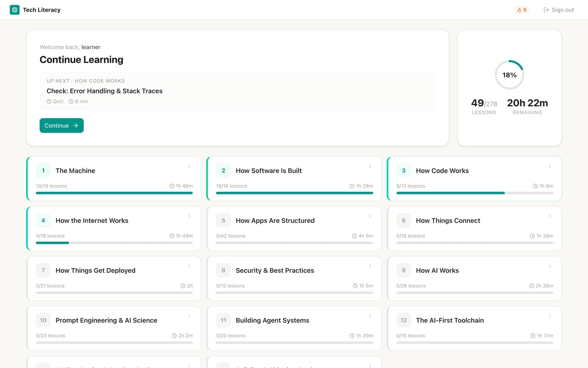Click the number 3 badge on How Code Works
Viewport: 588px width, 368px height.
[404, 171]
